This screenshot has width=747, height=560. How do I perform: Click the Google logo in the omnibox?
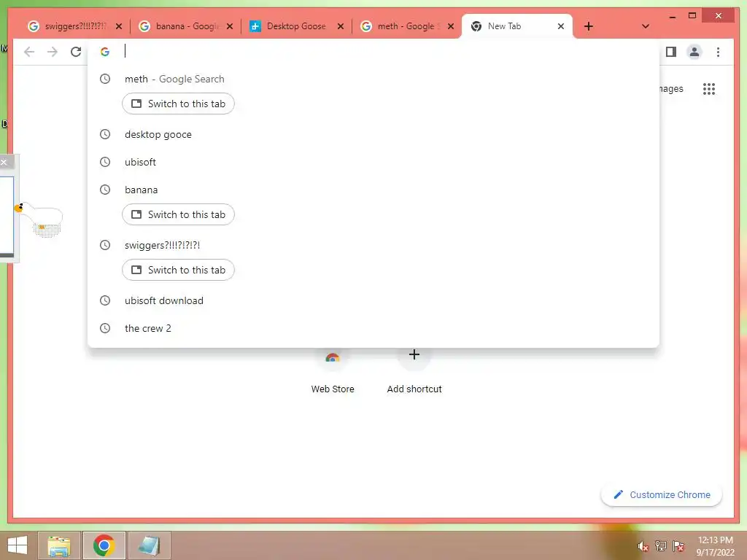(x=105, y=52)
